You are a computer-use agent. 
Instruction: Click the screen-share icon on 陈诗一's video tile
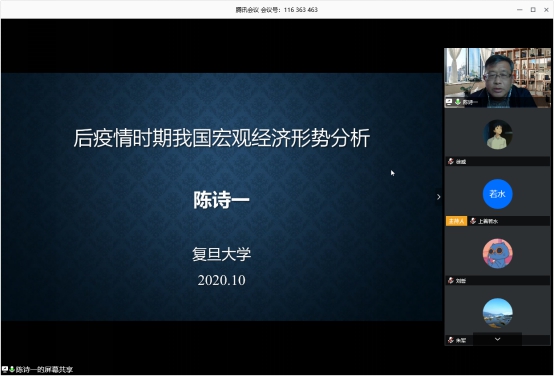[x=449, y=102]
